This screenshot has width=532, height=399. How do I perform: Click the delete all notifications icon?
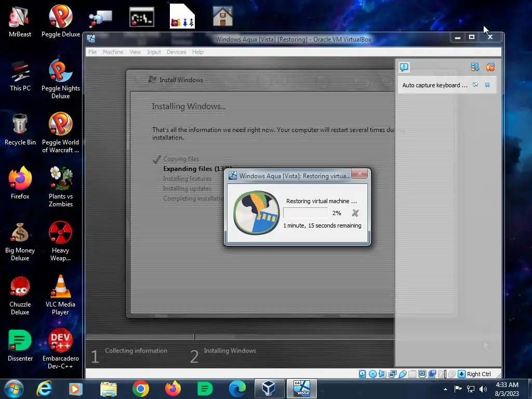[x=490, y=67]
